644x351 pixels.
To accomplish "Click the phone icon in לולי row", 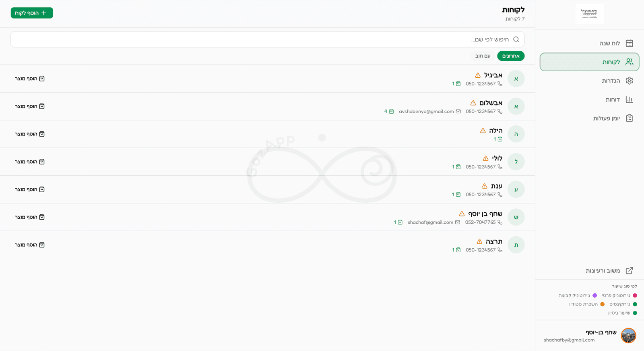I will click(500, 167).
